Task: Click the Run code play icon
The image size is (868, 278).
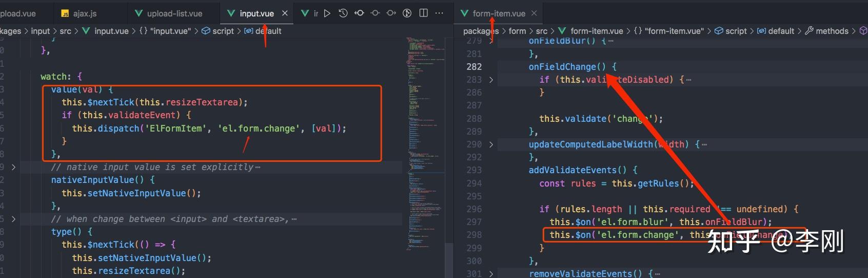Action: 327,13
